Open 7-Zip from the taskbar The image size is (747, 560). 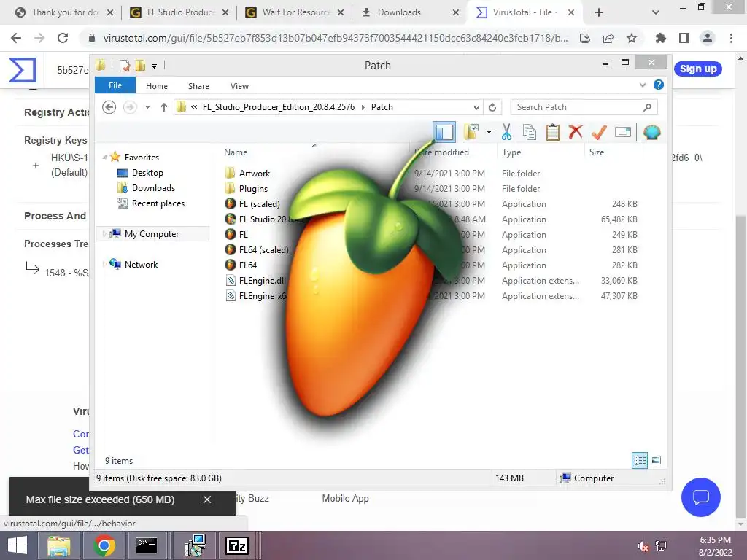[x=237, y=545]
